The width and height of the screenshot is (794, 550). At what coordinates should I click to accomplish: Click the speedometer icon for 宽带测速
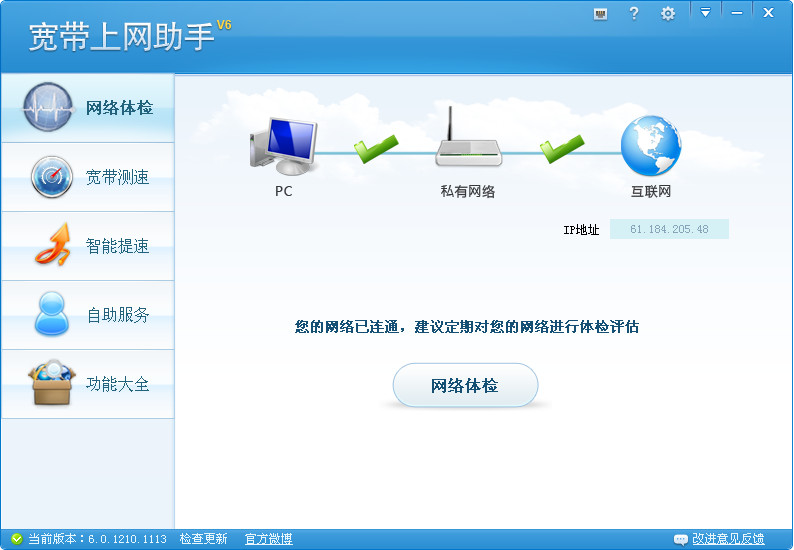point(52,177)
